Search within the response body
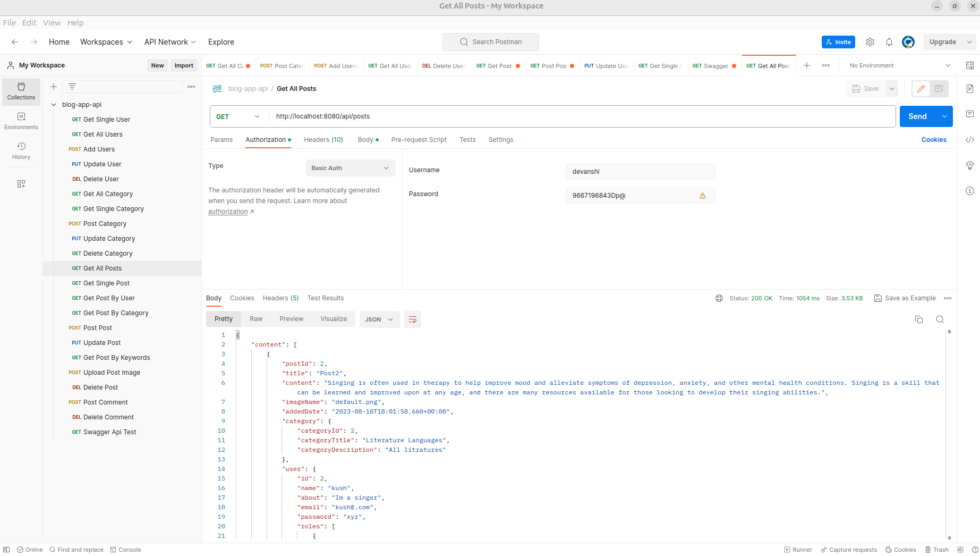Viewport: 980px width, 556px height. coord(940,319)
